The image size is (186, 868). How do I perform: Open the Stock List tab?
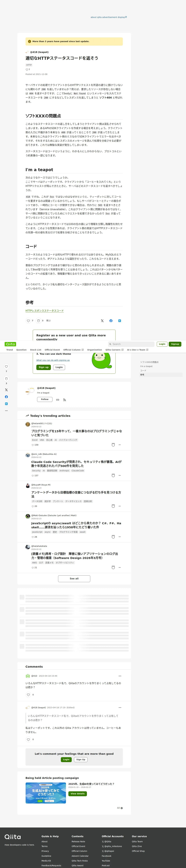[x=35, y=350]
